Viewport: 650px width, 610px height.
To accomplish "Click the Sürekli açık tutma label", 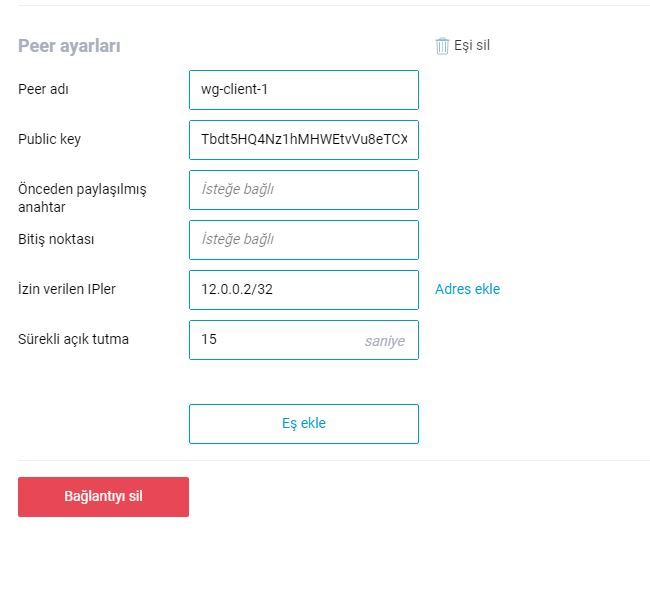I will coord(73,339).
